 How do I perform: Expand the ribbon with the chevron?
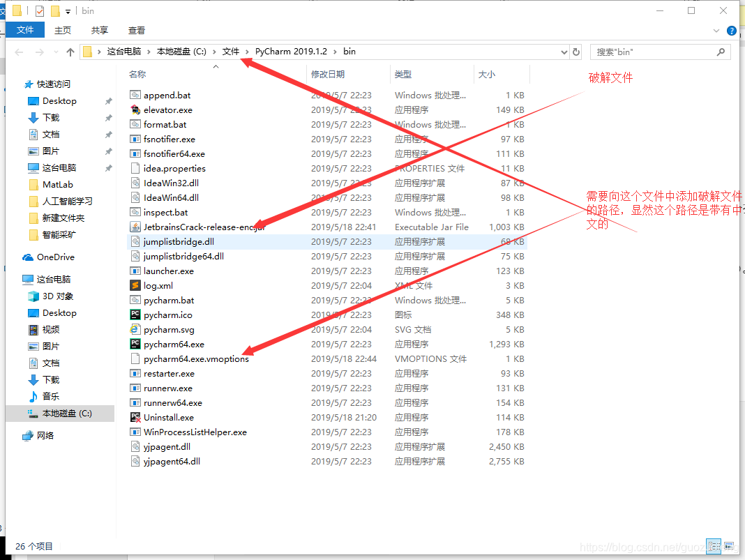[x=716, y=31]
